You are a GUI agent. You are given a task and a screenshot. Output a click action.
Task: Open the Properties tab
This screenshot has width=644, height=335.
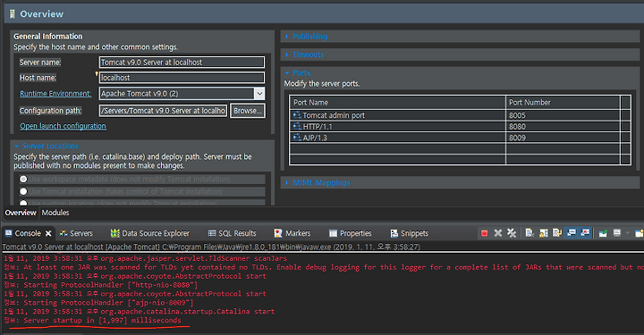click(x=351, y=233)
